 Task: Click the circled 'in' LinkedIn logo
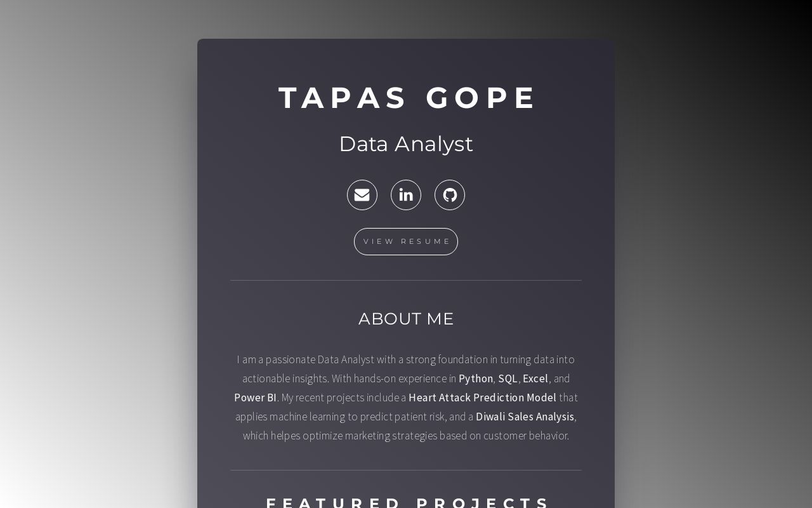click(405, 195)
